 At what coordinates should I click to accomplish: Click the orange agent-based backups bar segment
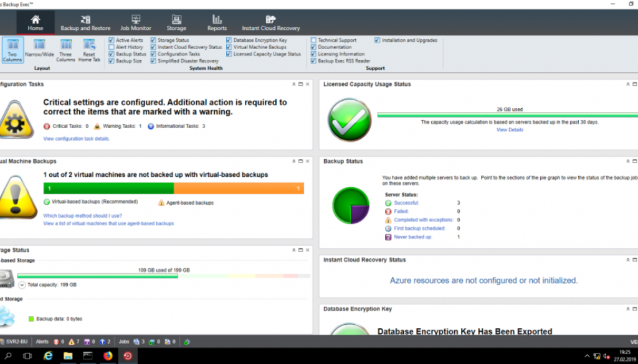point(239,188)
